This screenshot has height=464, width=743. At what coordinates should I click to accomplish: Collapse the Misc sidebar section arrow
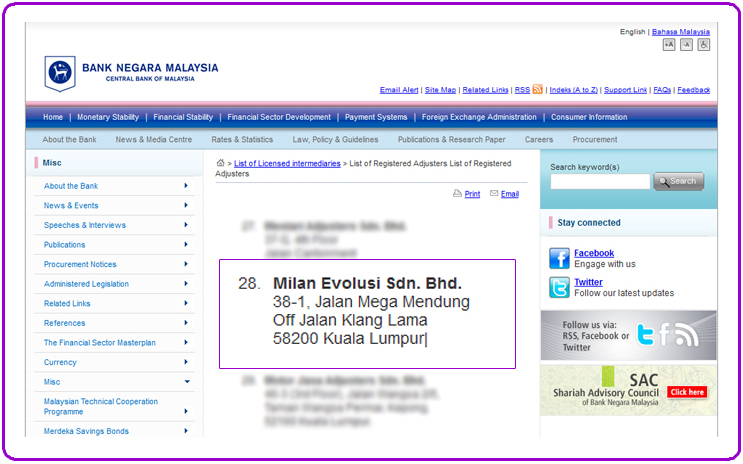(187, 382)
